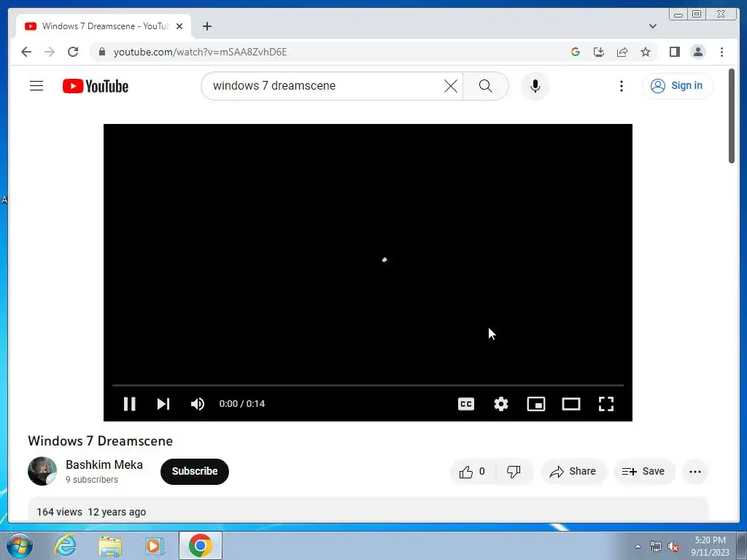747x560 pixels.
Task: Go to YouTube home logo
Action: coord(96,86)
